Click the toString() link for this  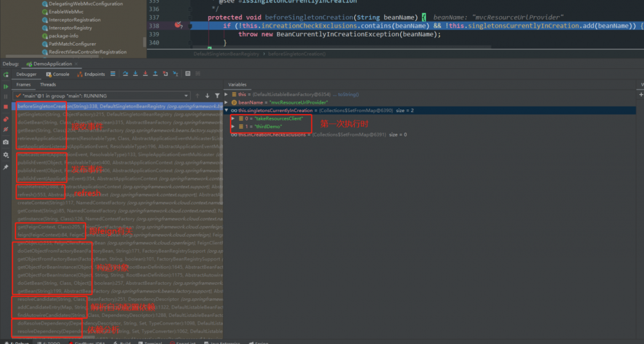348,95
